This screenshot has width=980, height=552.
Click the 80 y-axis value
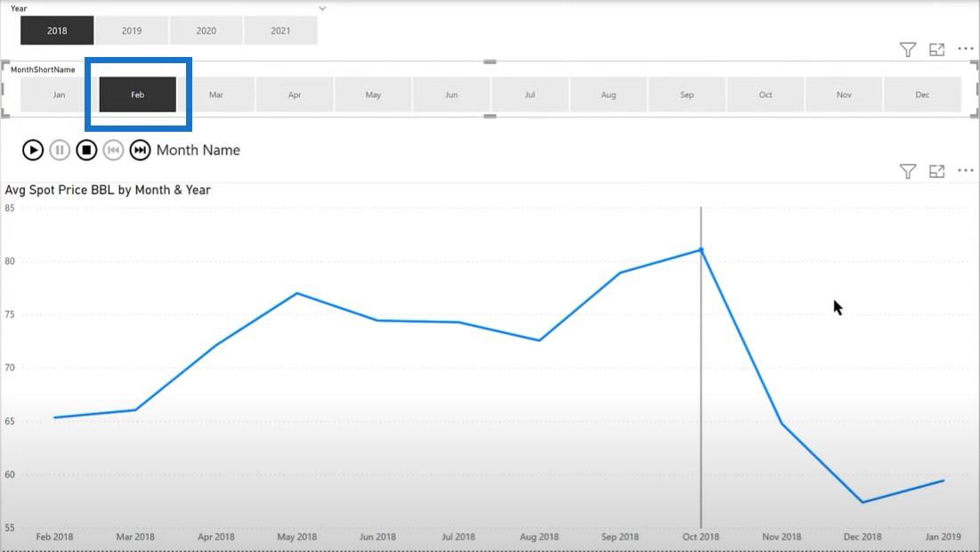coord(10,261)
